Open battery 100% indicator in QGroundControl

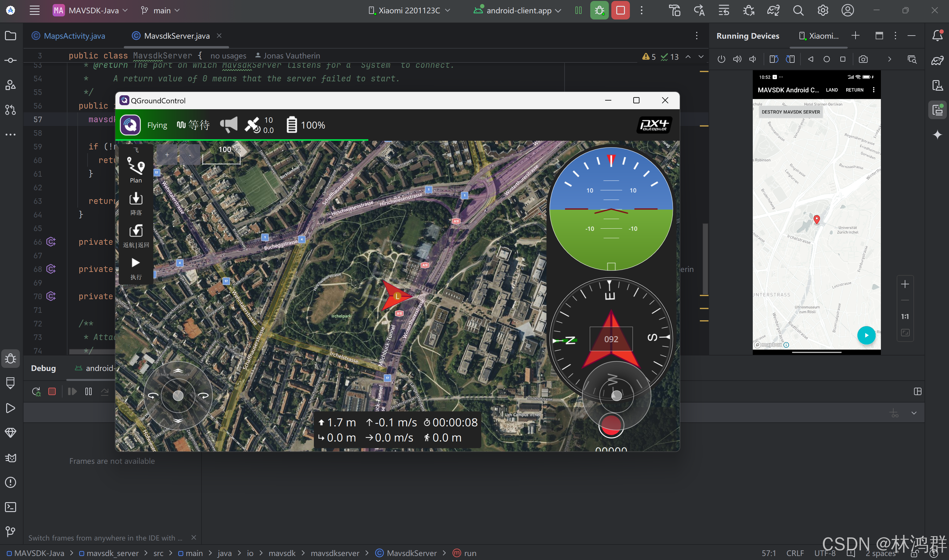[x=306, y=125]
